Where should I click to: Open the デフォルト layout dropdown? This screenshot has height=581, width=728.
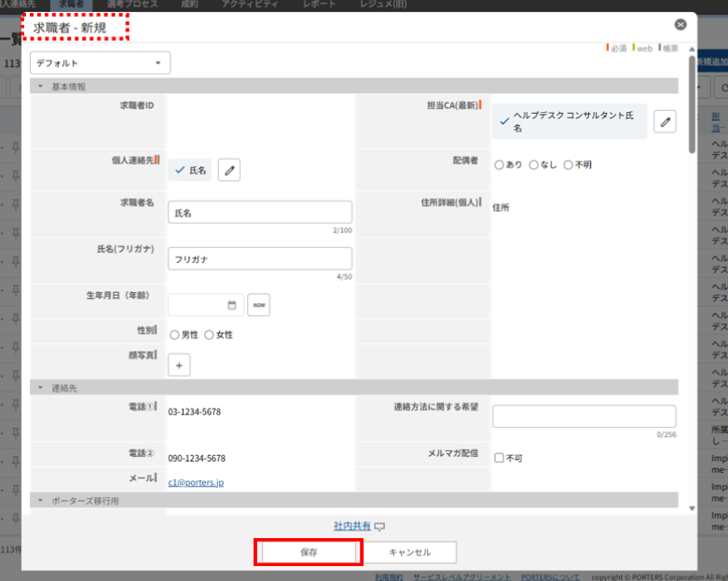pos(101,63)
